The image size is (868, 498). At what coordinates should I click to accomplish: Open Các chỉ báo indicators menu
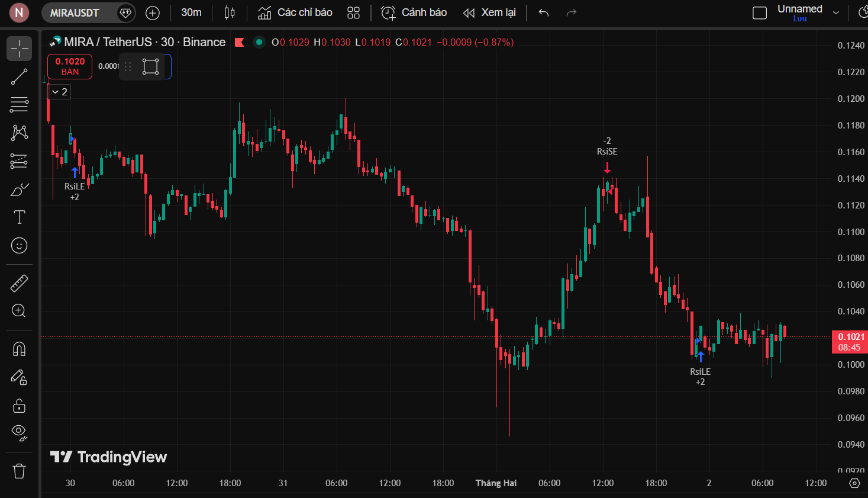click(x=295, y=12)
